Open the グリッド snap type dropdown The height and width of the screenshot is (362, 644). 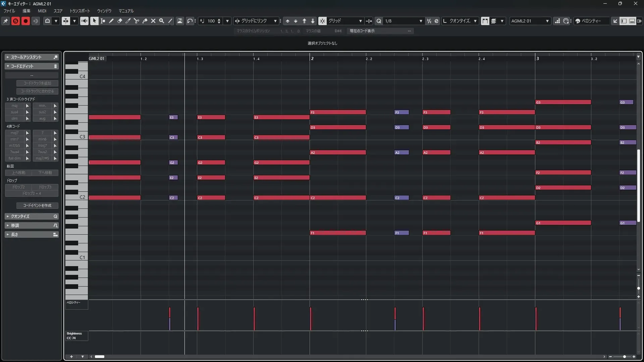click(360, 21)
